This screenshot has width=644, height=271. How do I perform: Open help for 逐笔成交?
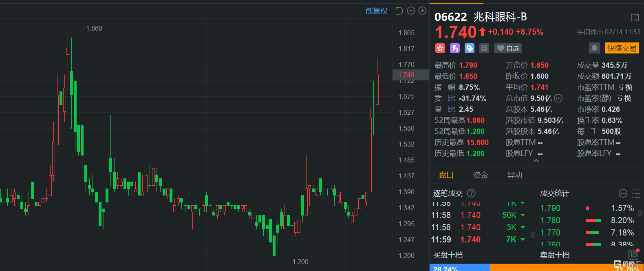click(x=471, y=193)
